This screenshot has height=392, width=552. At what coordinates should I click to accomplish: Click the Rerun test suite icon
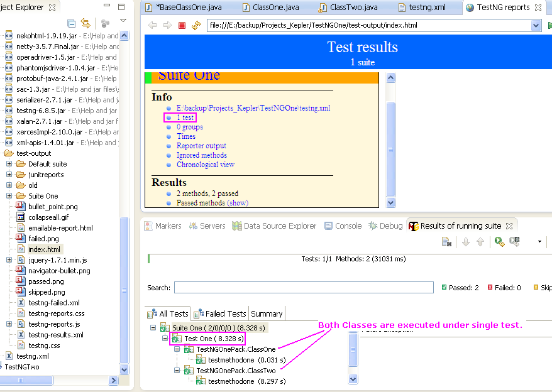[499, 241]
